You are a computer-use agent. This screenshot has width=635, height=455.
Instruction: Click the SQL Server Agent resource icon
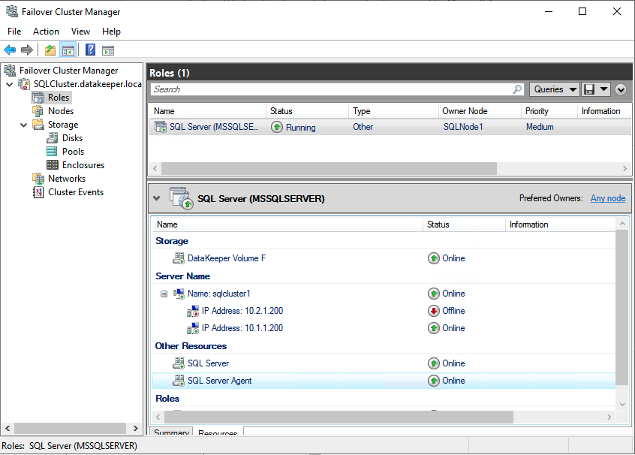click(x=179, y=381)
